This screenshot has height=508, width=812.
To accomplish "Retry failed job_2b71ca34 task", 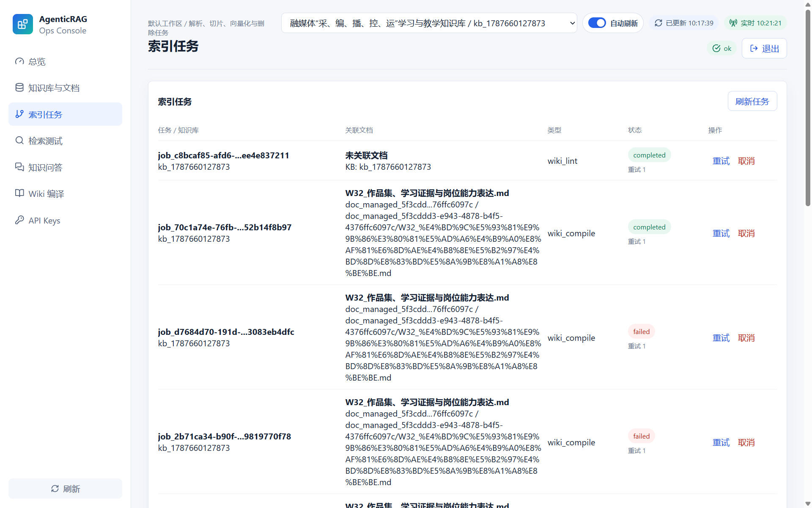I will coord(721,442).
